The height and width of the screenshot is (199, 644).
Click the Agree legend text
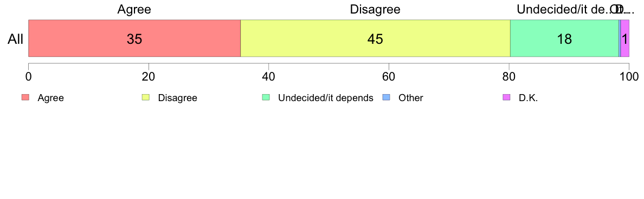pyautogui.click(x=50, y=98)
